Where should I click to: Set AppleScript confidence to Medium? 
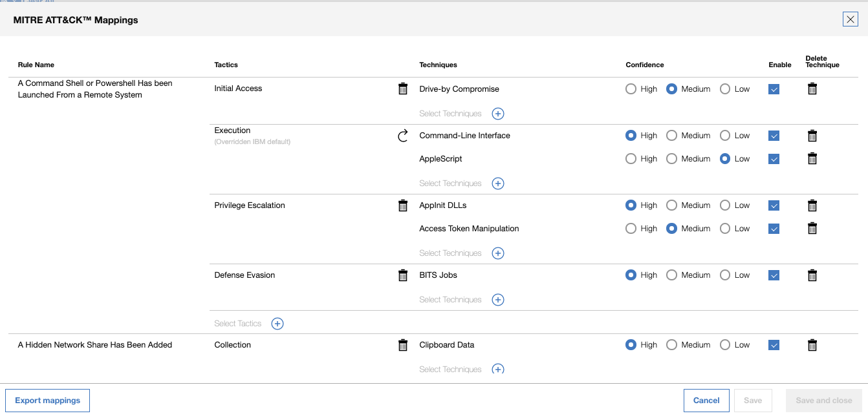point(671,159)
